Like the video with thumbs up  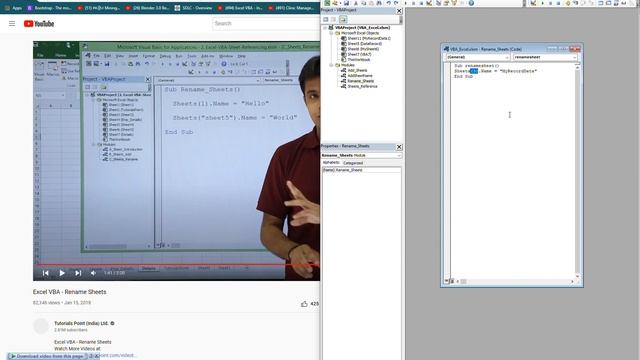coord(304,304)
